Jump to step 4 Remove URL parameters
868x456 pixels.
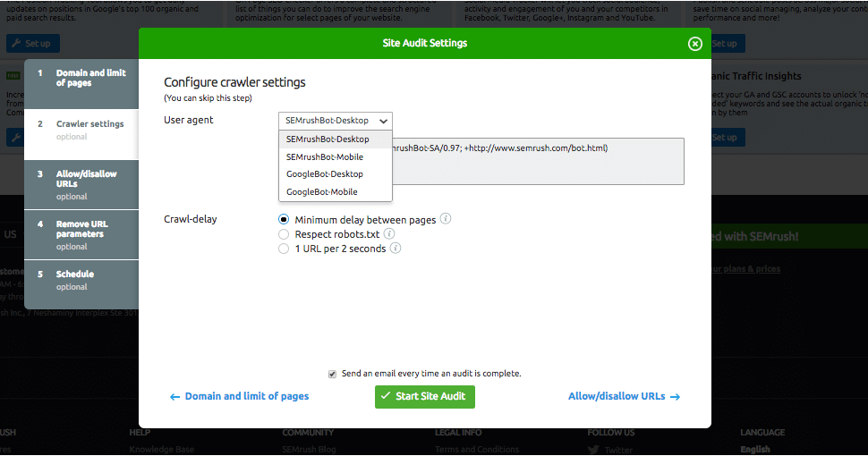(81, 234)
